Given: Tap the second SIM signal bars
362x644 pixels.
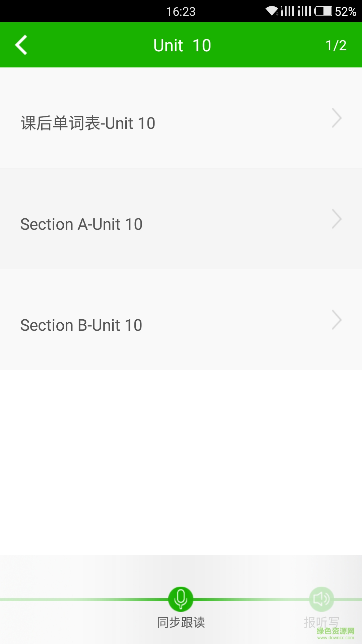Looking at the screenshot, I should 304,11.
